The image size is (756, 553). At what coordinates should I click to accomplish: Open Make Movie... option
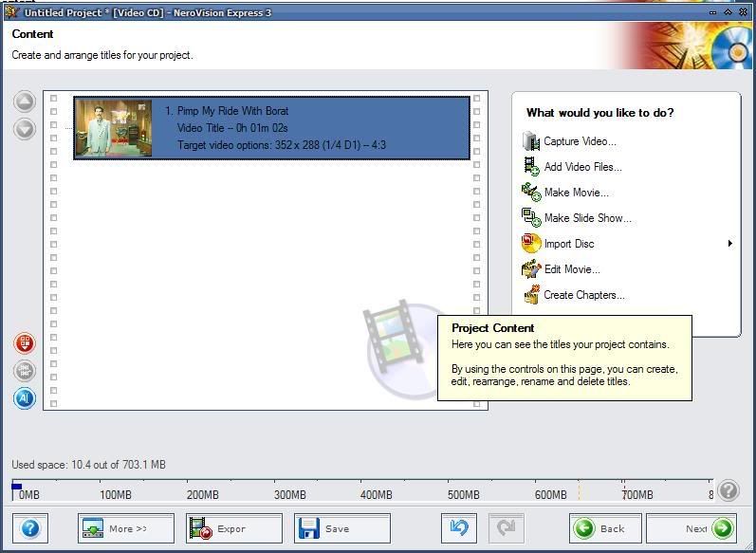[577, 193]
